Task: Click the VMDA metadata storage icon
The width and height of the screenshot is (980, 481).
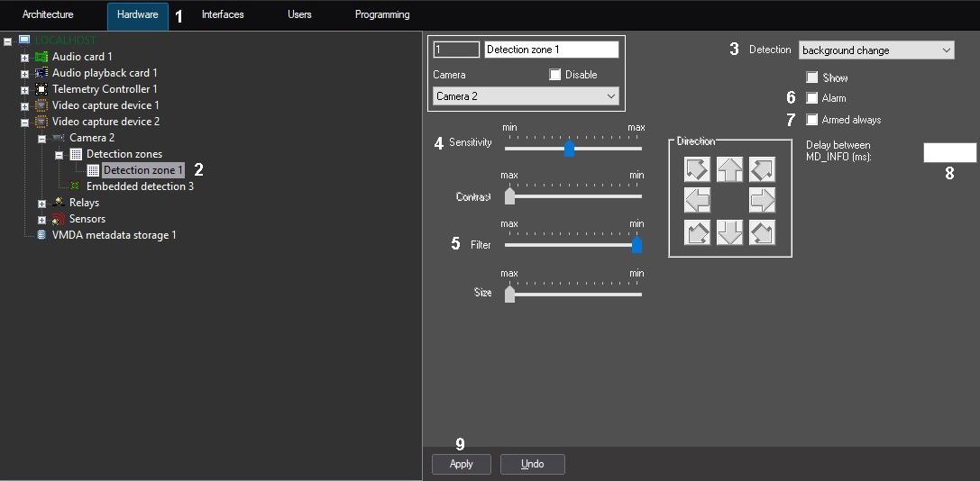Action: coord(41,235)
